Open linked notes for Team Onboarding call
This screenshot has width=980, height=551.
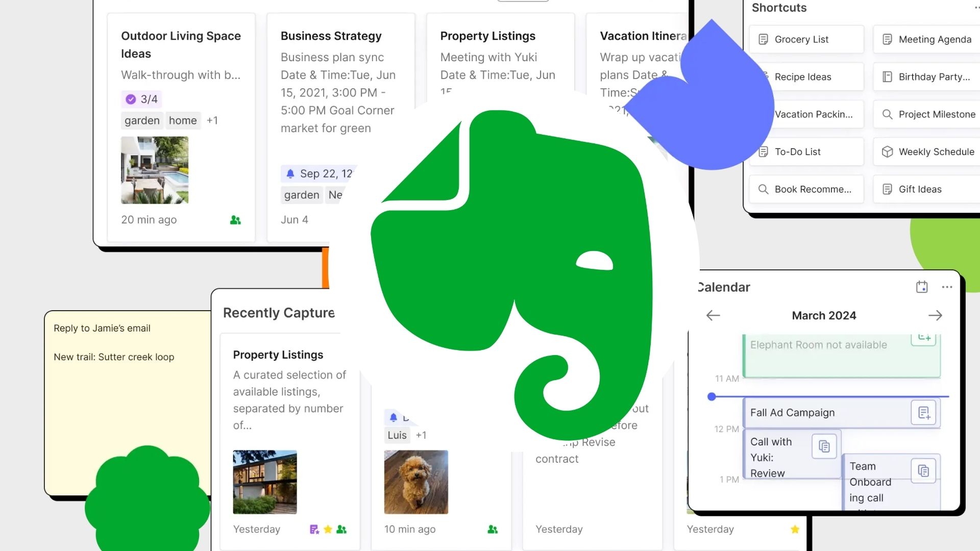tap(923, 471)
